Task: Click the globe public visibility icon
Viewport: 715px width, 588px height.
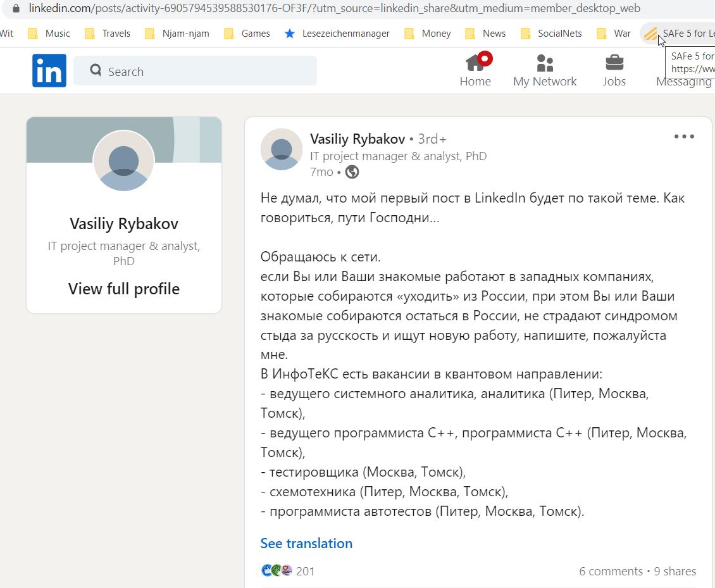Action: [x=352, y=172]
